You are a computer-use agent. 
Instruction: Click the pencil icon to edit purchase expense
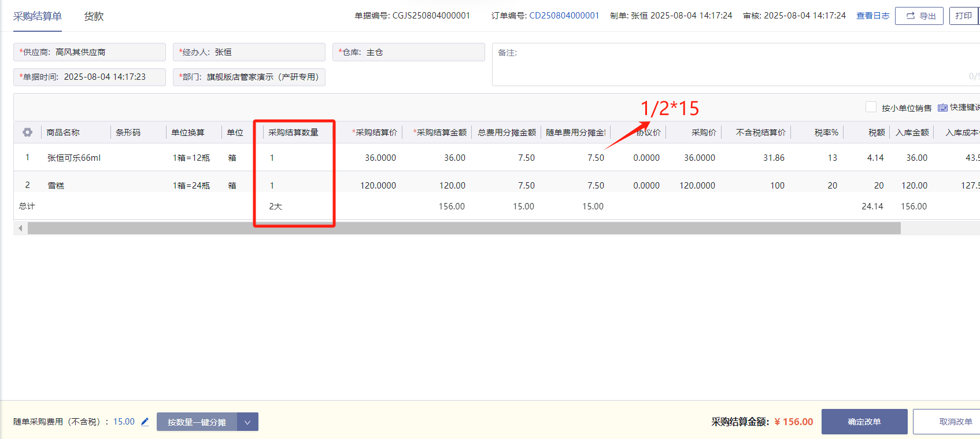pos(145,422)
